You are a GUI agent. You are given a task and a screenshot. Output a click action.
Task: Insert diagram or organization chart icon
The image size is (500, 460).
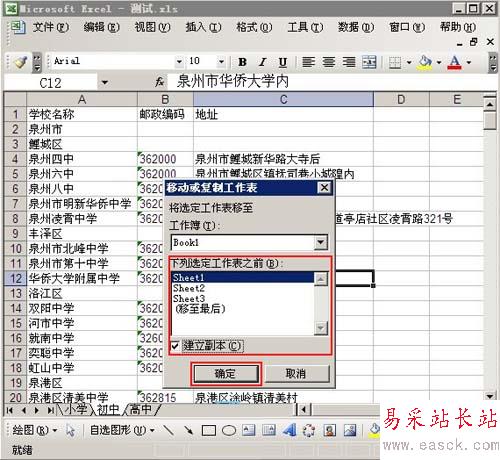pos(309,430)
